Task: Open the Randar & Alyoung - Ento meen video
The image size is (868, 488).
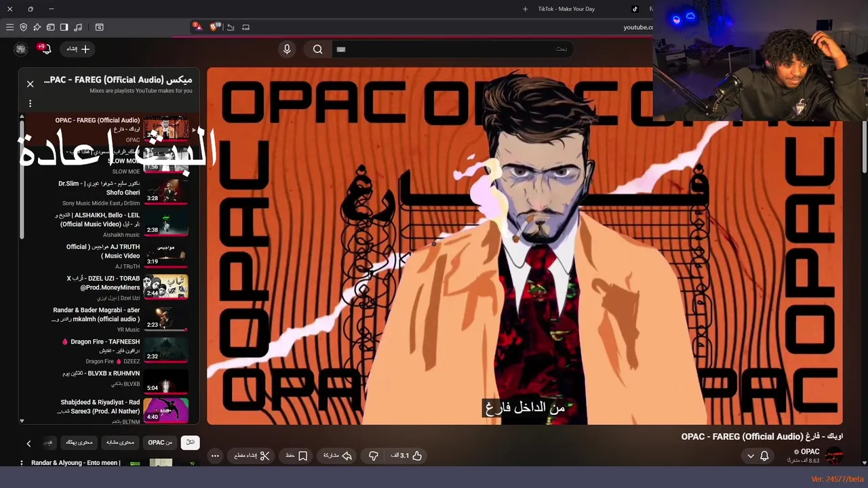Action: tap(76, 463)
